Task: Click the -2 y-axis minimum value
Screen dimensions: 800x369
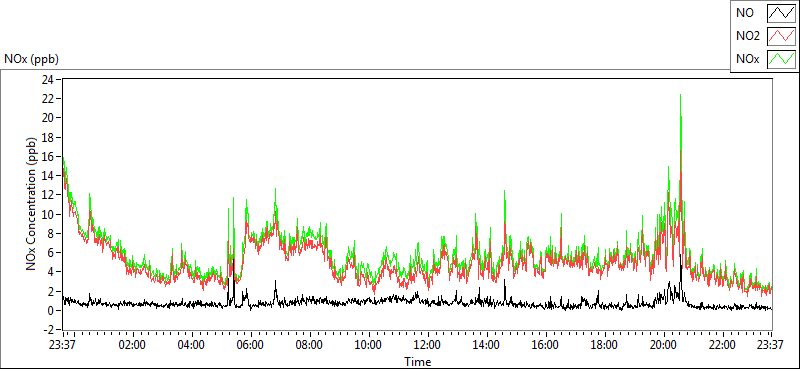Action: [49, 330]
